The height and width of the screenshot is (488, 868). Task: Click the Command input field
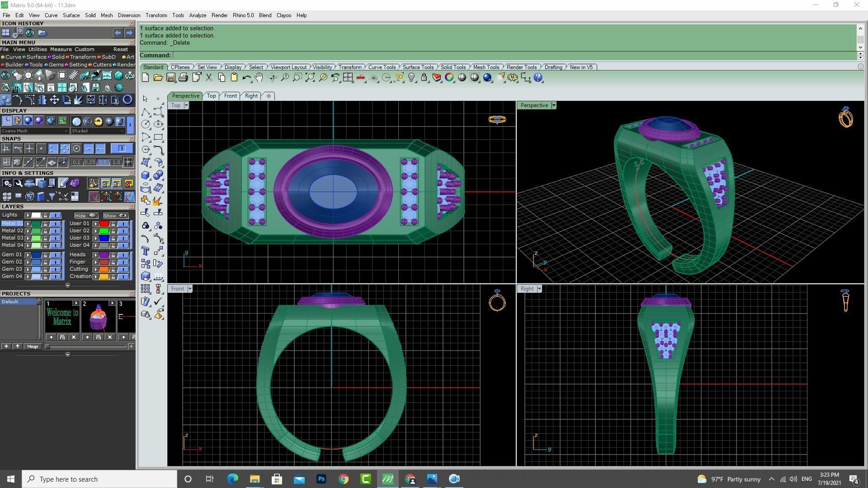[x=514, y=56]
